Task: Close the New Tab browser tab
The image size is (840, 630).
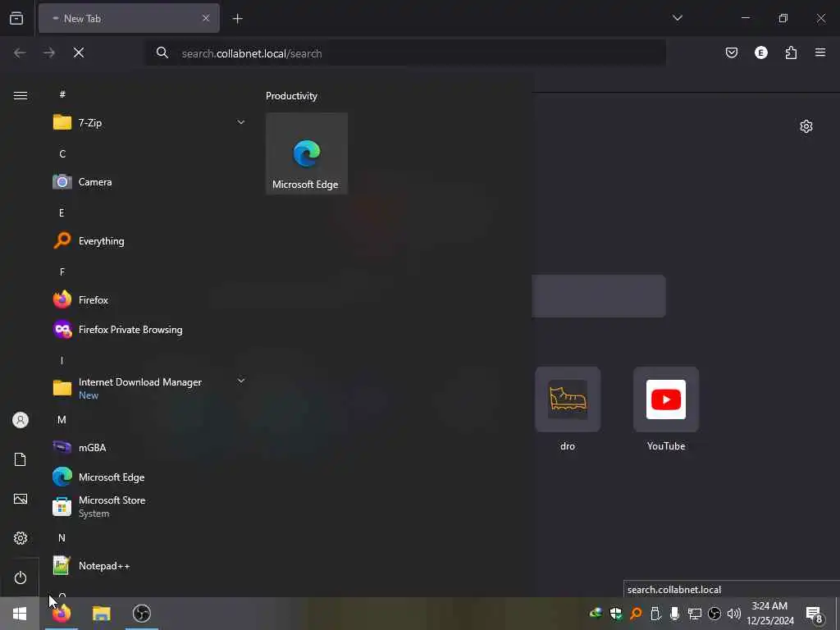Action: point(206,18)
